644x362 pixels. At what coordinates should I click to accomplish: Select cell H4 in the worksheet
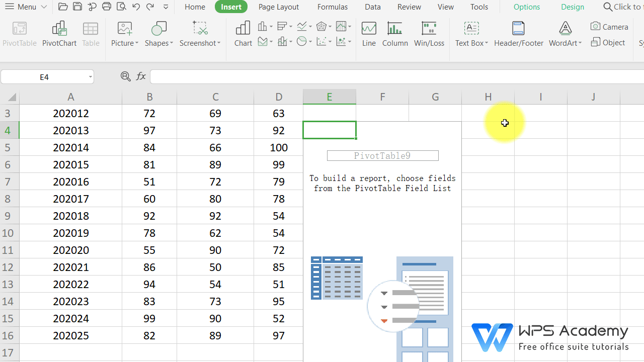point(488,130)
